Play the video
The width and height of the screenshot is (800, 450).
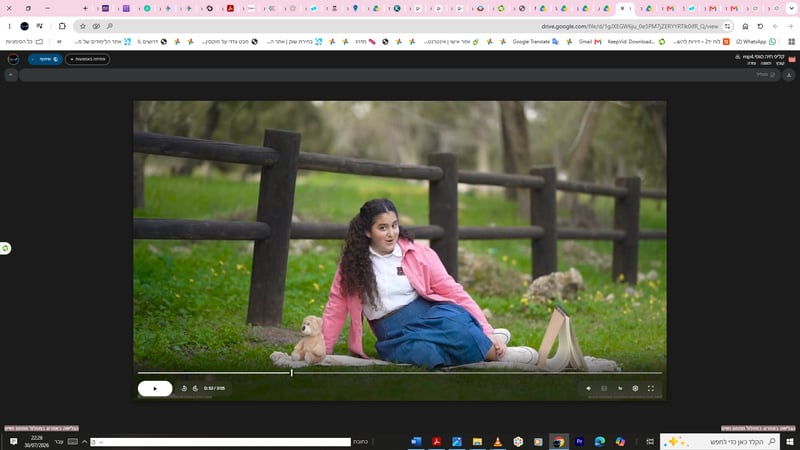click(155, 388)
